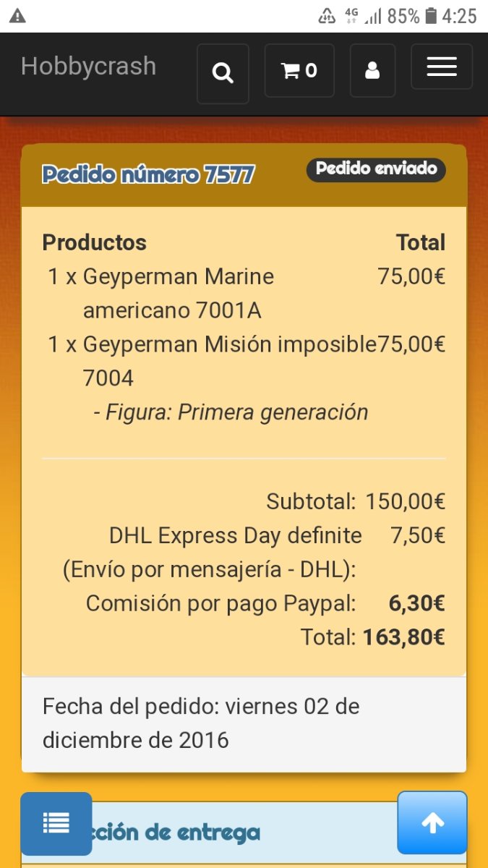Tap the data saver status icon

point(327,16)
